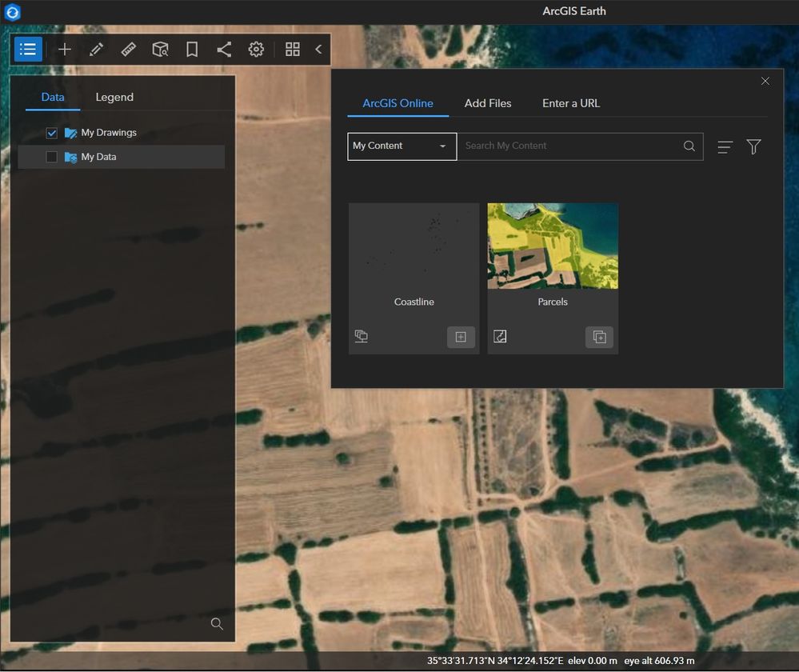Open the content filter options
This screenshot has height=672, width=799.
[x=753, y=146]
